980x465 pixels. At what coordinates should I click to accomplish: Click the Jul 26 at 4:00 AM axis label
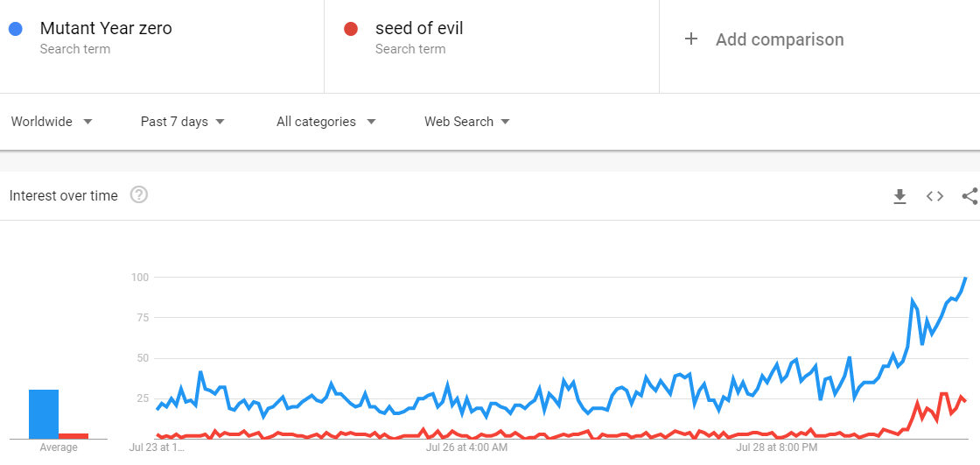[467, 448]
